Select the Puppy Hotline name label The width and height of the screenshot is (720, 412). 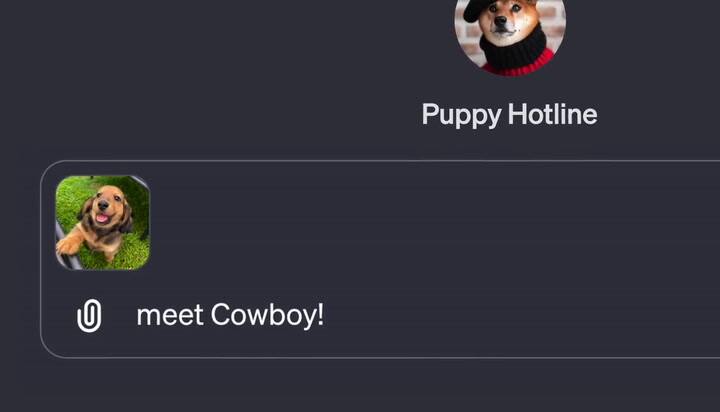pyautogui.click(x=509, y=114)
